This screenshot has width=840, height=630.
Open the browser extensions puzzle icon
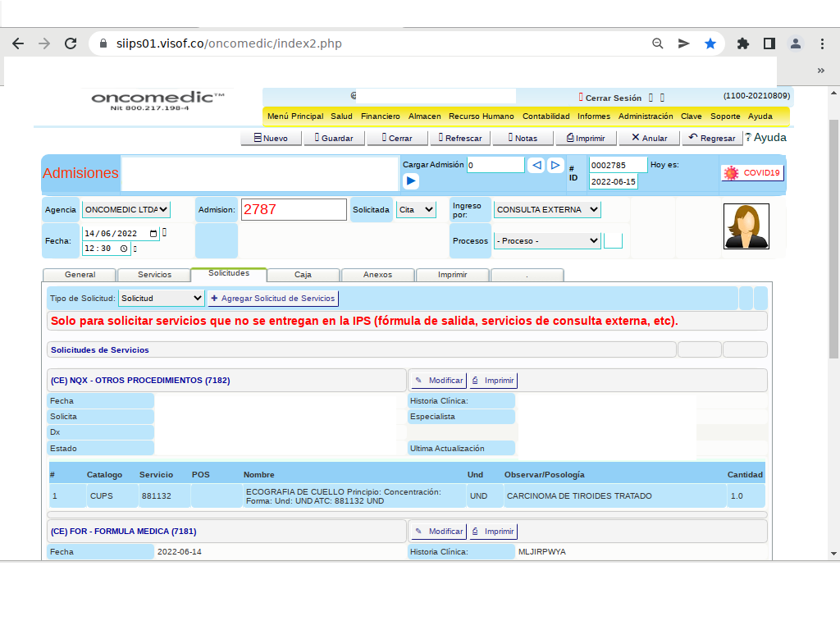pos(743,43)
